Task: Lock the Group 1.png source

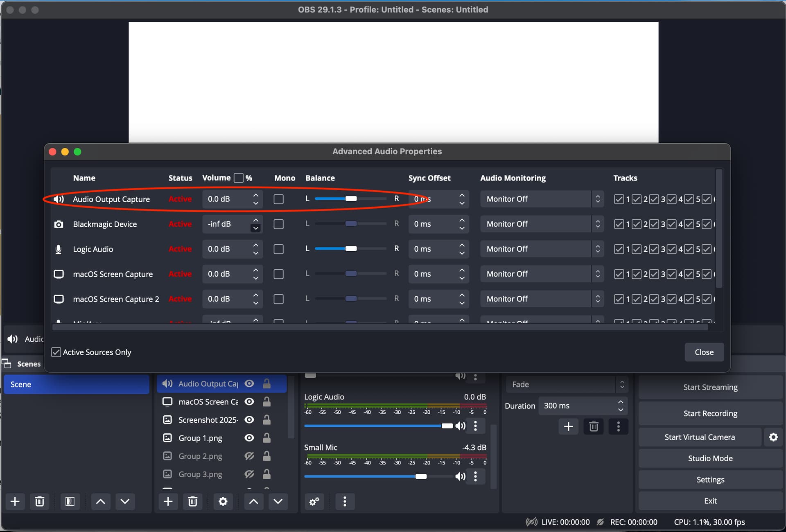Action: (267, 438)
